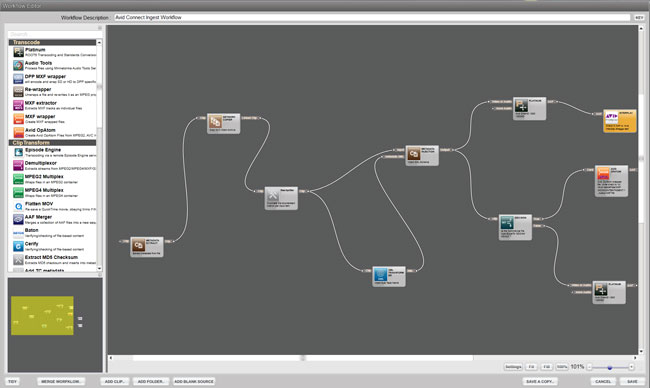This screenshot has height=388, width=650.
Task: Click the Cancel button
Action: tap(603, 381)
